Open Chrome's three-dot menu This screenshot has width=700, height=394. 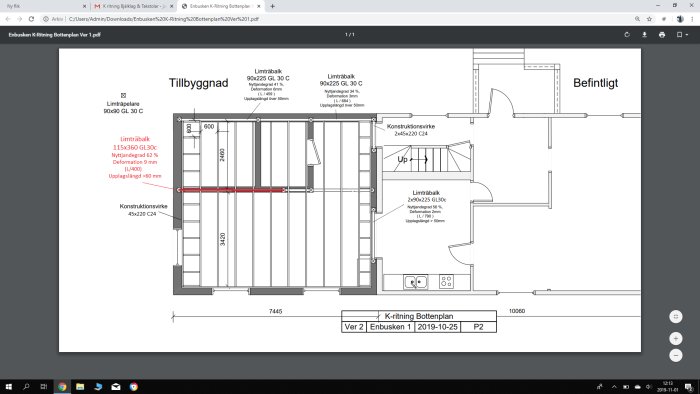click(692, 19)
